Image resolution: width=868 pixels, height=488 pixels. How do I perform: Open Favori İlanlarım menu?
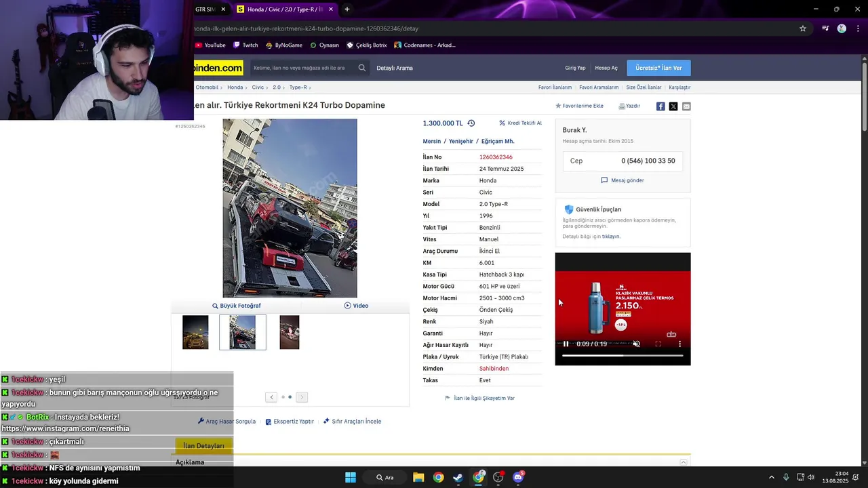click(x=555, y=87)
